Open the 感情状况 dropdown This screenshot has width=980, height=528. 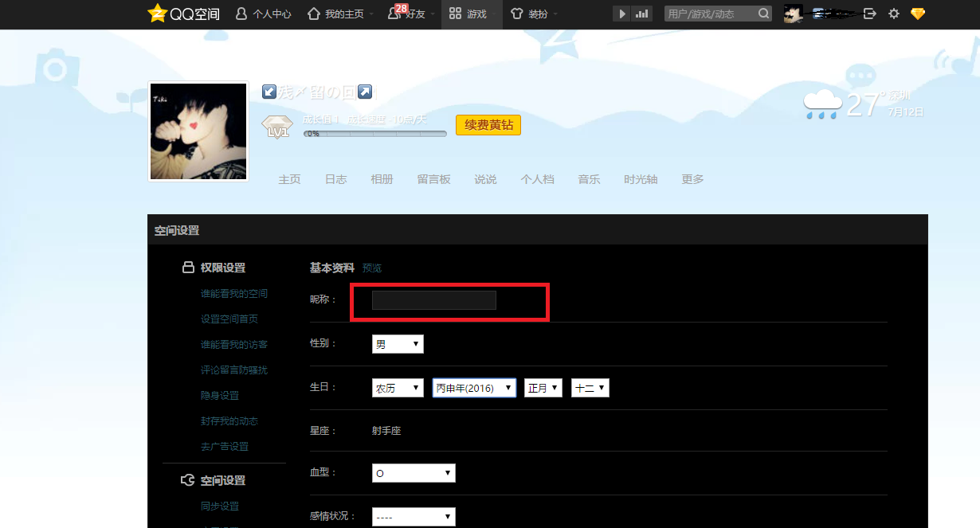(414, 517)
